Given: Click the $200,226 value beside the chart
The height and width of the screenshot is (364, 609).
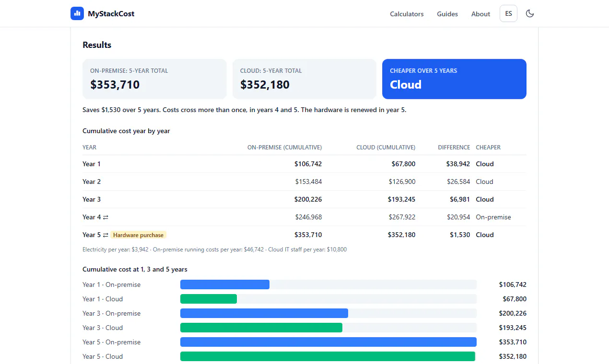Looking at the screenshot, I should (x=513, y=313).
